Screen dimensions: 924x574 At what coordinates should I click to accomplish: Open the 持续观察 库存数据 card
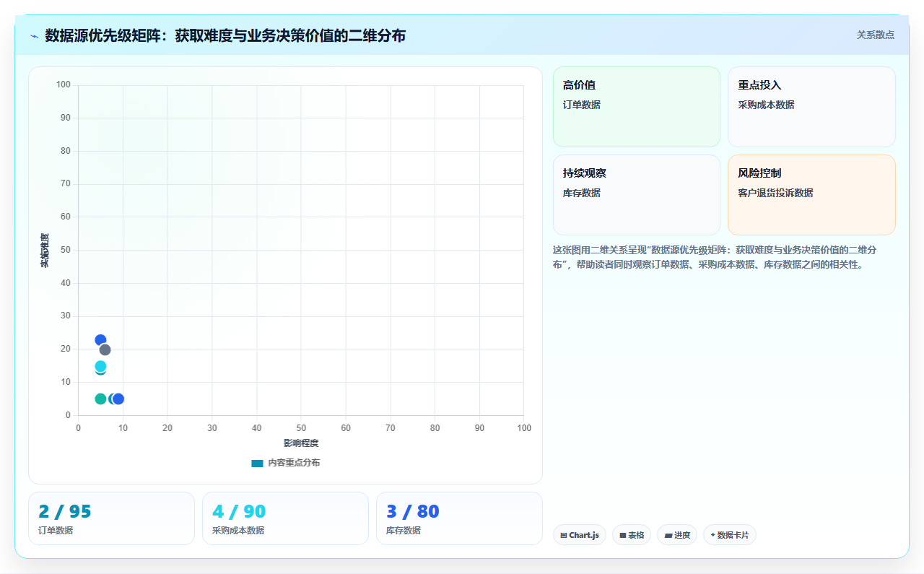tap(637, 195)
